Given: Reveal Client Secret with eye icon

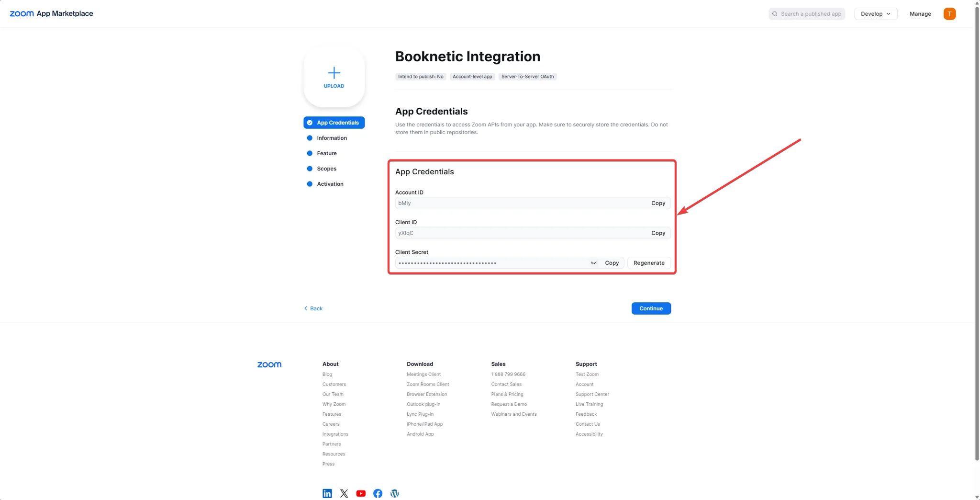Looking at the screenshot, I should point(593,263).
